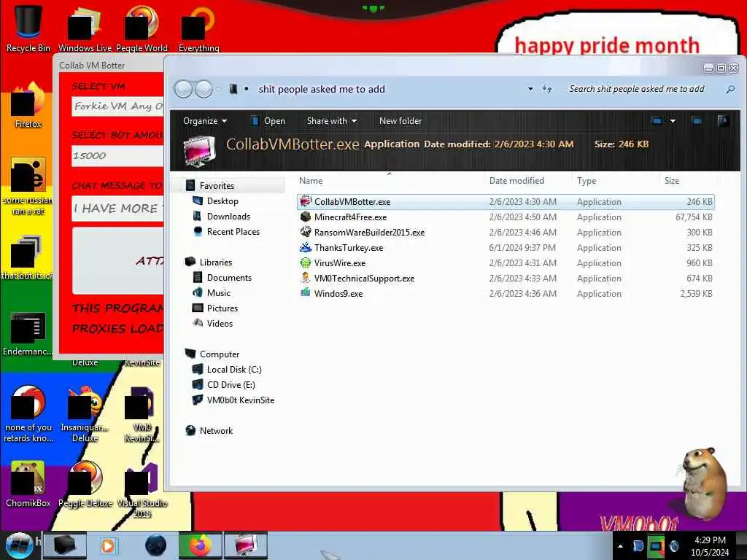The height and width of the screenshot is (560, 747).
Task: Click the Windows Start orb
Action: pyautogui.click(x=20, y=545)
